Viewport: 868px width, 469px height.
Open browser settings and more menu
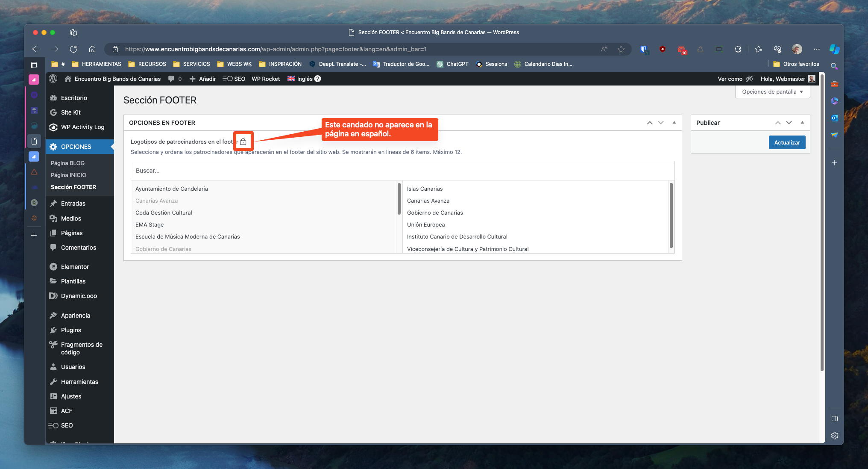pos(817,49)
